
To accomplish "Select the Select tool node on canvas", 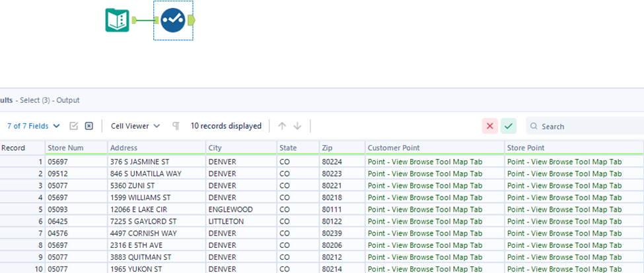I will (x=173, y=20).
